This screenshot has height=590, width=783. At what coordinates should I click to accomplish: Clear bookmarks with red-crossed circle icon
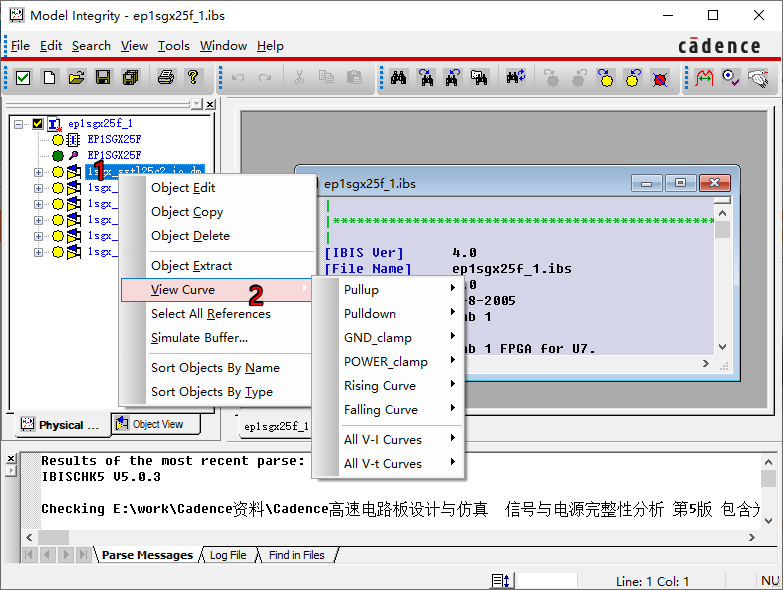click(x=660, y=78)
